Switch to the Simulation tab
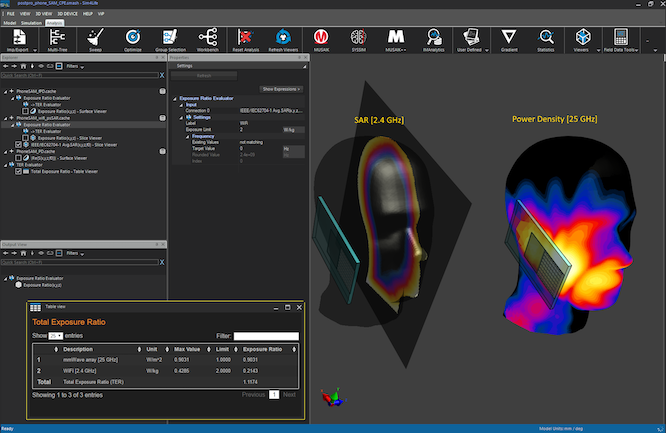 click(31, 22)
